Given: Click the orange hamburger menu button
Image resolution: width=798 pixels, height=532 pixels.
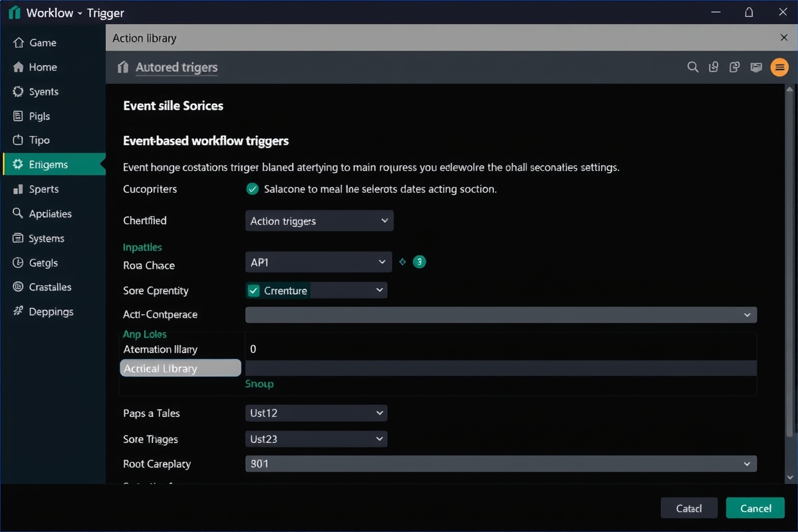Looking at the screenshot, I should (779, 67).
